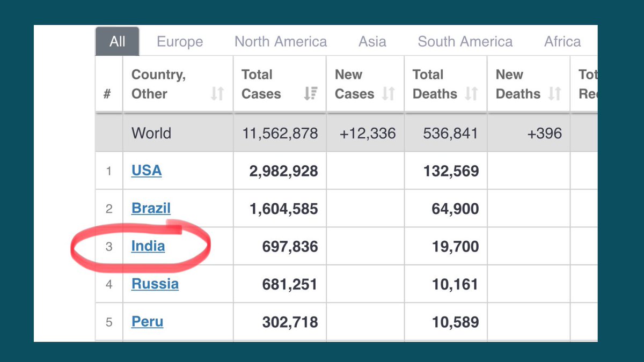Select Peru total deaths 10,589
The height and width of the screenshot is (362, 644).
(455, 322)
